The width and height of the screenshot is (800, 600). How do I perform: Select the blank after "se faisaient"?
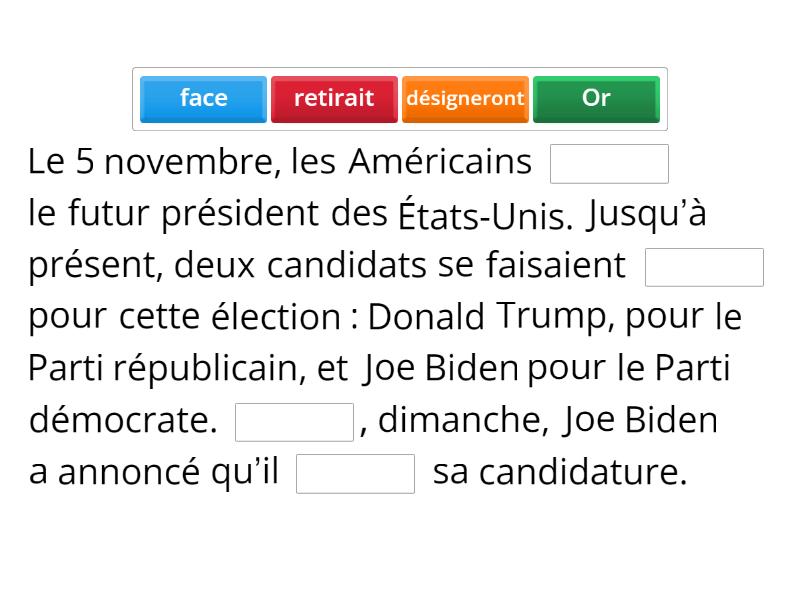pyautogui.click(x=704, y=268)
